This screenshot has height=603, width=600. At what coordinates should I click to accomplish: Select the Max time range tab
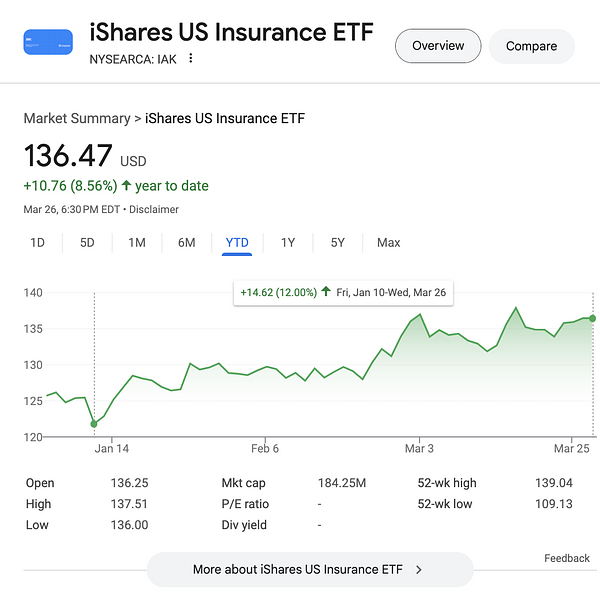pos(389,243)
